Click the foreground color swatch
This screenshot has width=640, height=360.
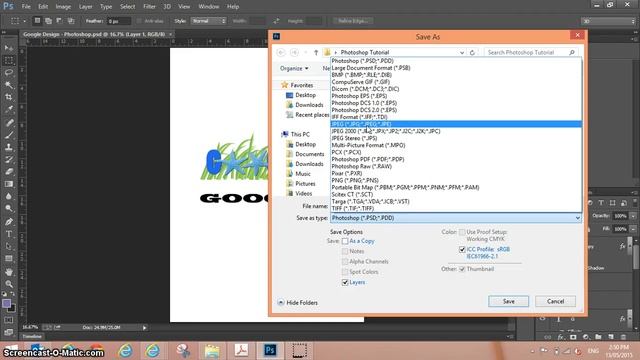(x=6, y=304)
